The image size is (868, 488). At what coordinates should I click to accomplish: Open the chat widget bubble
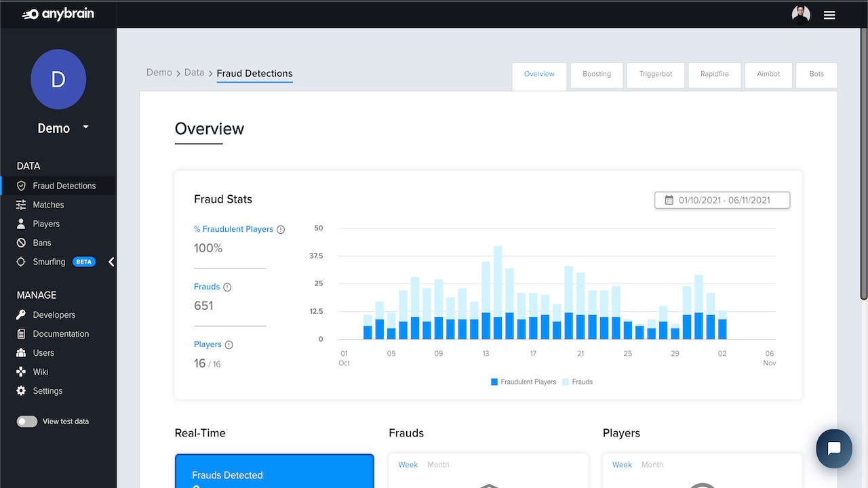tap(834, 449)
